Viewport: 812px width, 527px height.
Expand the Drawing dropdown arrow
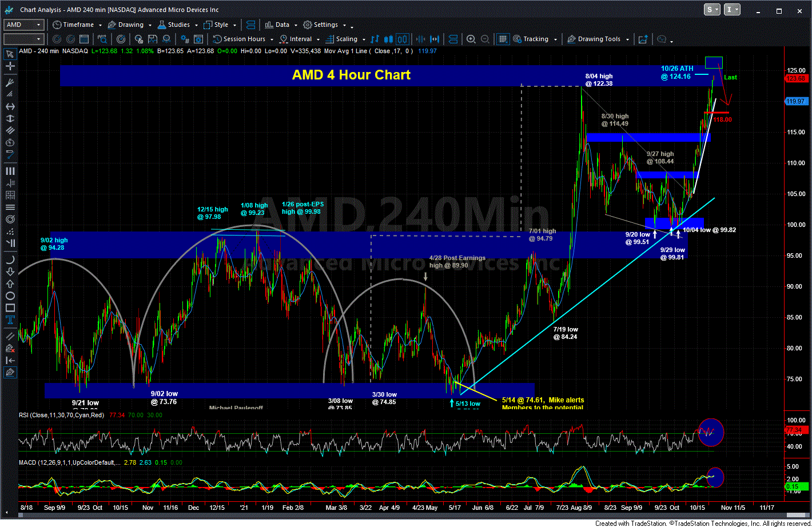150,25
